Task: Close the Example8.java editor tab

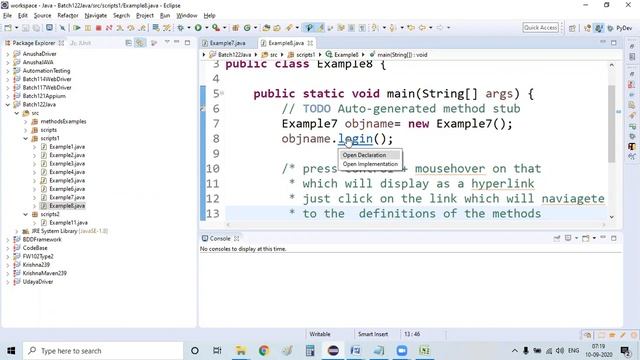Action: (310, 43)
